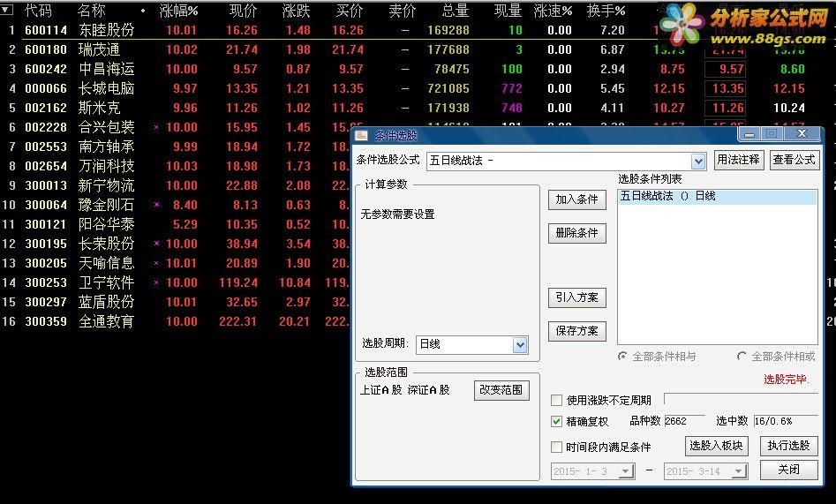Click 总量 value 721085 for 长城电脑
Screen dimensions: 836x504
(x=448, y=88)
